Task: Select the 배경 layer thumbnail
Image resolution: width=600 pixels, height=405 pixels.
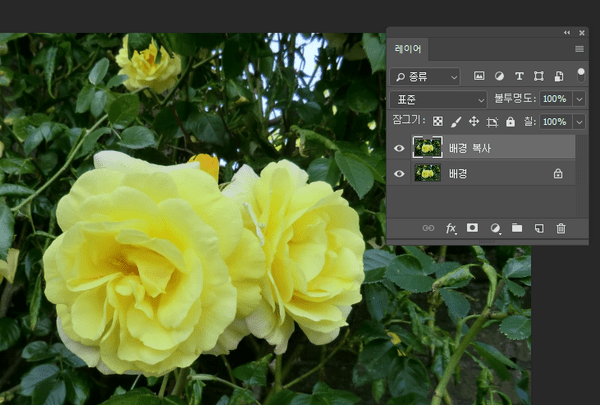Action: coord(427,173)
